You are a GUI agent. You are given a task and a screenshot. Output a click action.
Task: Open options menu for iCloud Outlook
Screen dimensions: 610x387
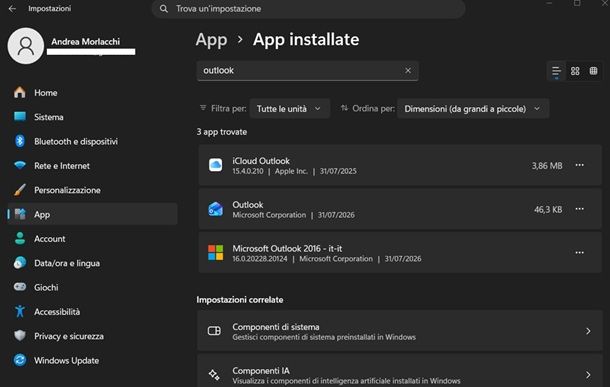pyautogui.click(x=579, y=165)
